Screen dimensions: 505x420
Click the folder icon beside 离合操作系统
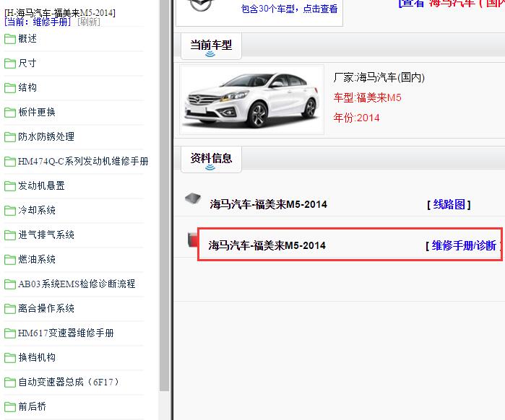pos(10,309)
